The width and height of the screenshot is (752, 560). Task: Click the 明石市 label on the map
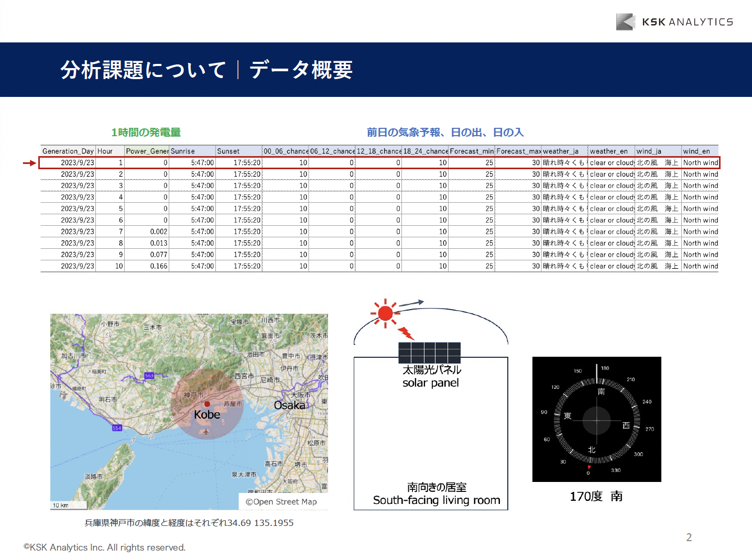[x=108, y=399]
